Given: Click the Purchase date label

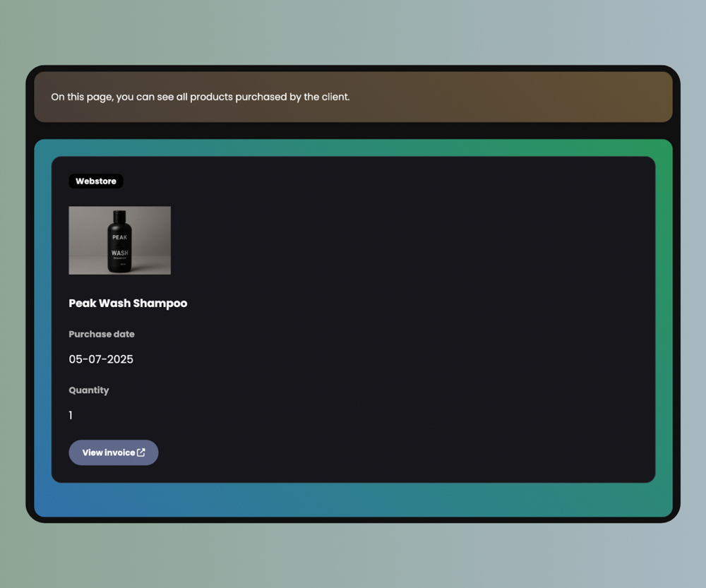Looking at the screenshot, I should pyautogui.click(x=102, y=335).
